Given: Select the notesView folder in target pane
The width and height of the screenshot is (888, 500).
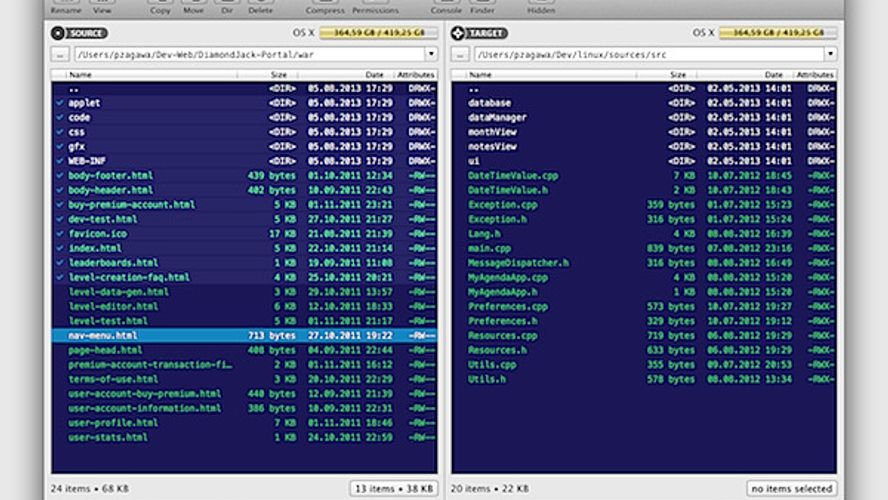Looking at the screenshot, I should (x=644, y=147).
